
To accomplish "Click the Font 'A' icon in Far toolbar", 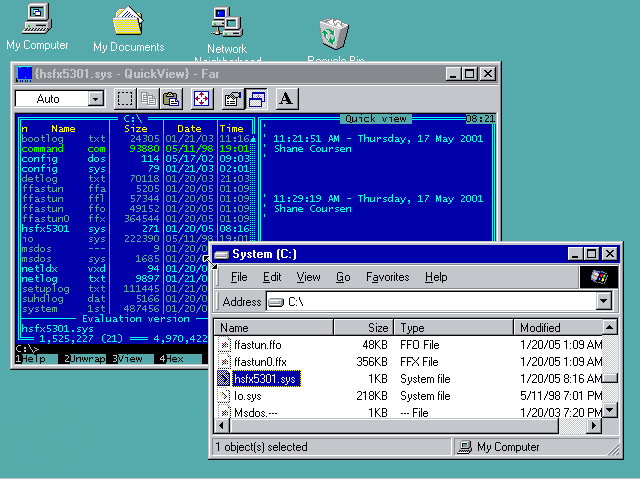I will (287, 99).
